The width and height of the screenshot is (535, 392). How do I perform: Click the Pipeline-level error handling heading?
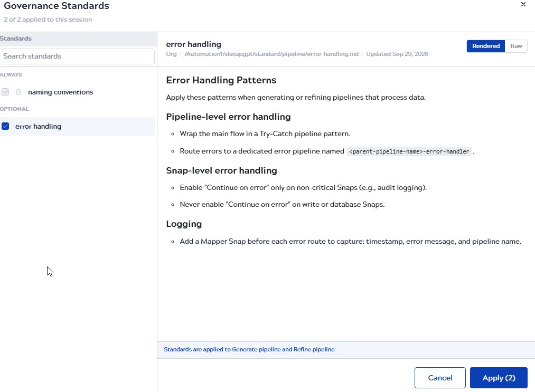(x=228, y=117)
